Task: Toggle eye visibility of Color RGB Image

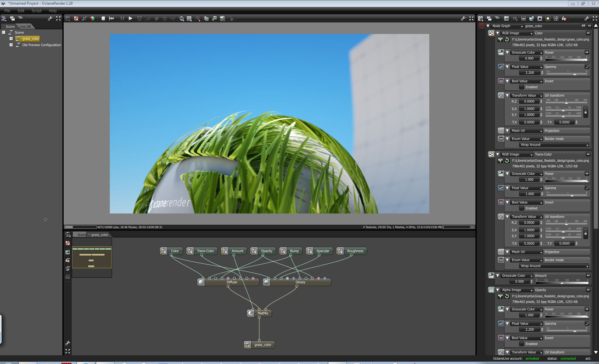Action: coord(588,33)
